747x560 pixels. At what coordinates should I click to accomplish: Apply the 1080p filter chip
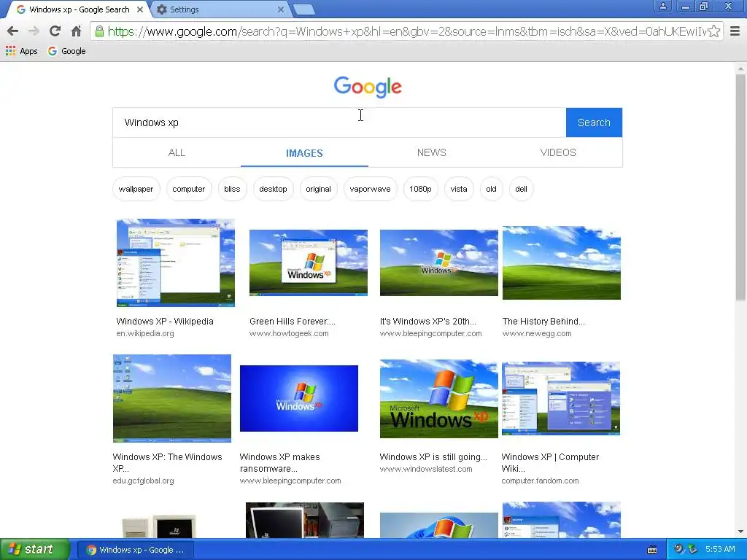[x=420, y=189]
